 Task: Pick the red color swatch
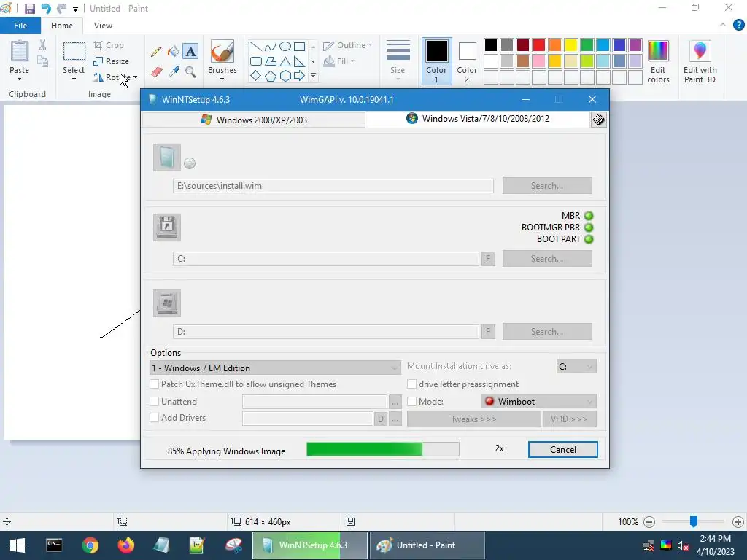(x=539, y=45)
